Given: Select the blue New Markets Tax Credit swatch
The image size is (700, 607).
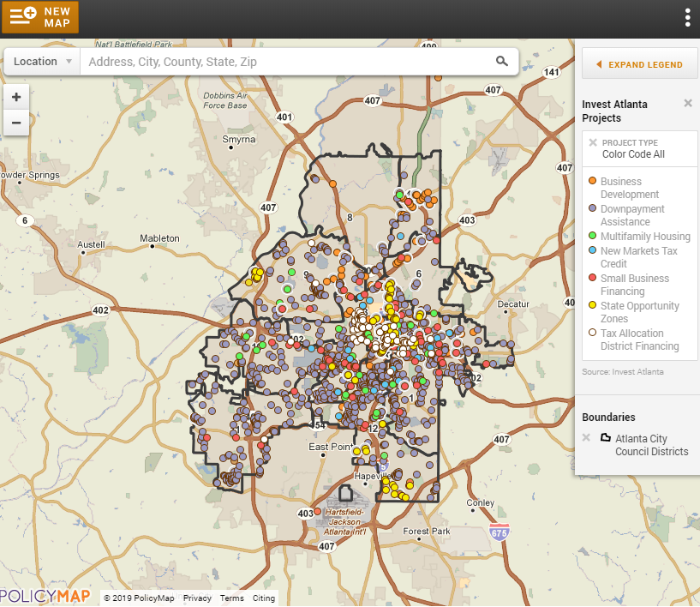Looking at the screenshot, I should click(592, 250).
